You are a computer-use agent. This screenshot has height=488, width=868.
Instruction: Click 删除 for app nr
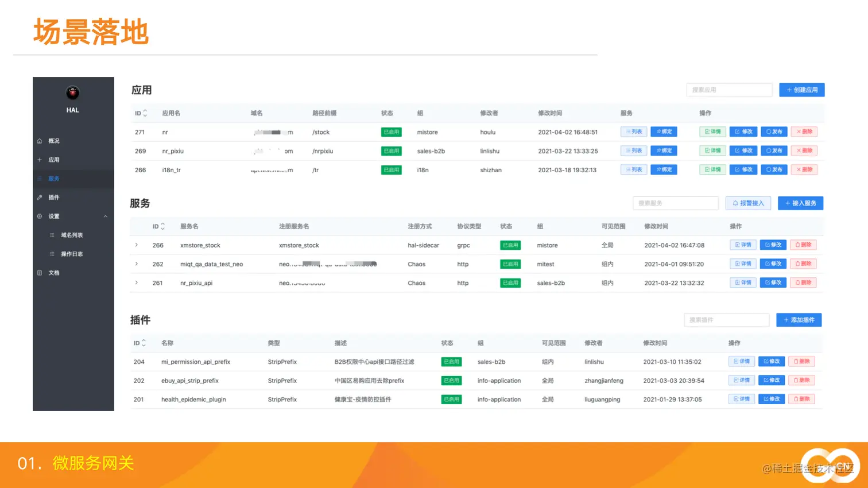click(x=804, y=131)
